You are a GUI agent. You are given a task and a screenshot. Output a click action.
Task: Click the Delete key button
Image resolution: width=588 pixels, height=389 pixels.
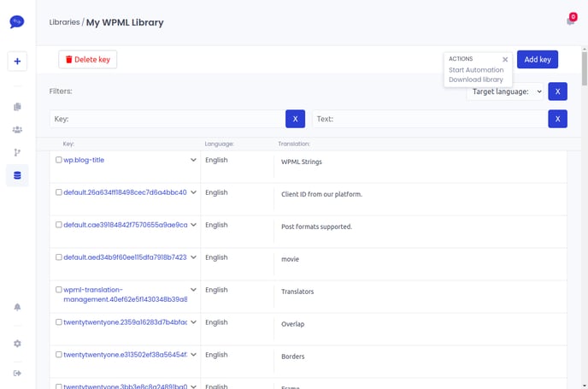coord(88,59)
